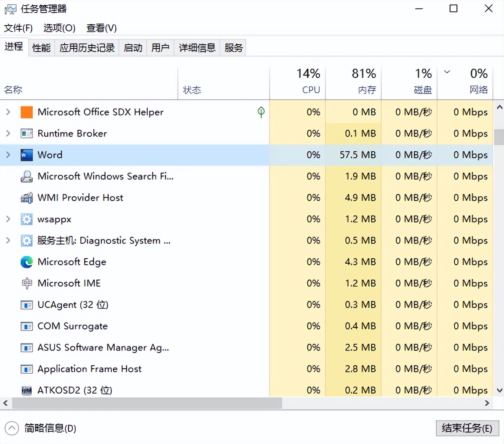Click the vertical scrollbar thumb

[499, 137]
